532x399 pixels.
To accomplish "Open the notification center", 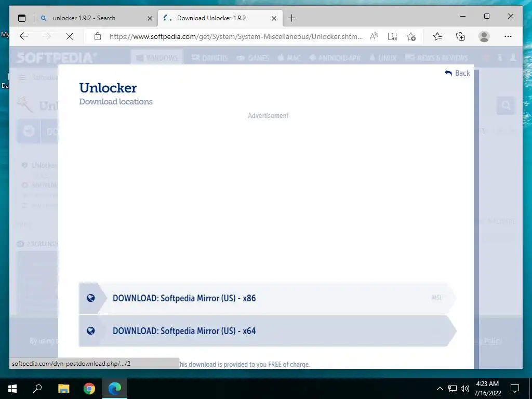I will pos(515,389).
